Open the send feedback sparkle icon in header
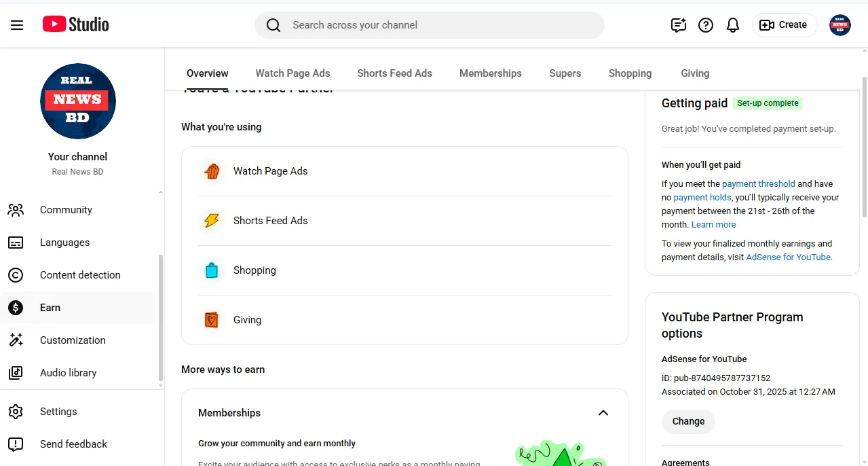This screenshot has width=868, height=466. [679, 25]
